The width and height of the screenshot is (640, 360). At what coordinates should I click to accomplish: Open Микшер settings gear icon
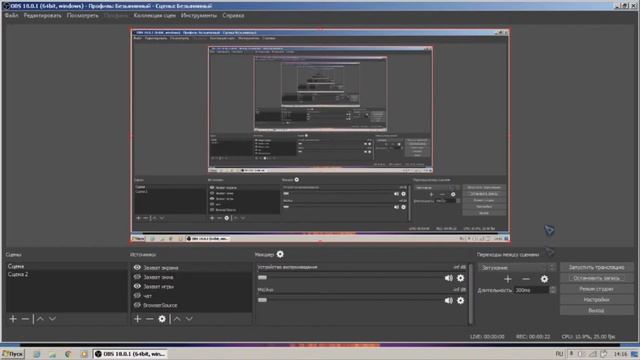[280, 254]
